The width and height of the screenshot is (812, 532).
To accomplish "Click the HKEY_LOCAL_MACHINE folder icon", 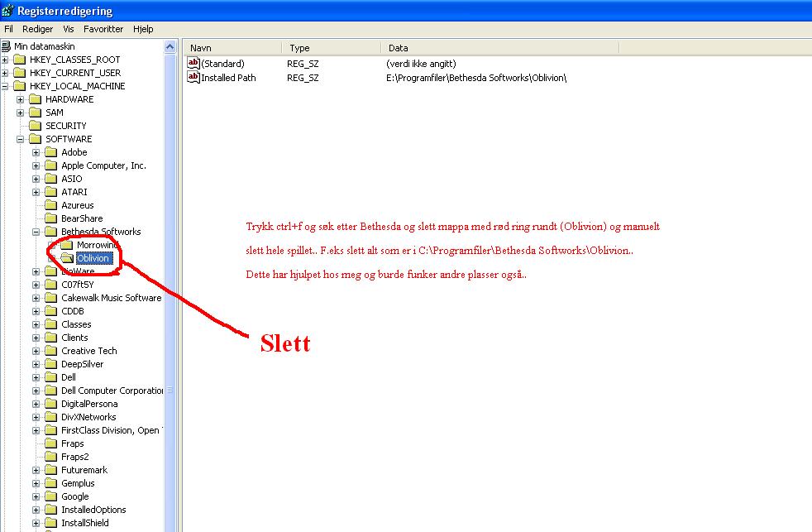I will (x=20, y=86).
